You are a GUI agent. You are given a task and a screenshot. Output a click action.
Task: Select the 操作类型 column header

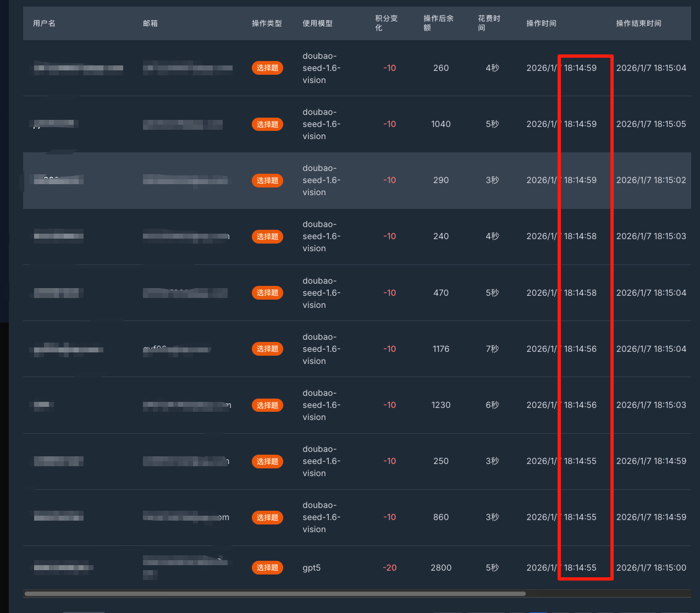pyautogui.click(x=267, y=23)
